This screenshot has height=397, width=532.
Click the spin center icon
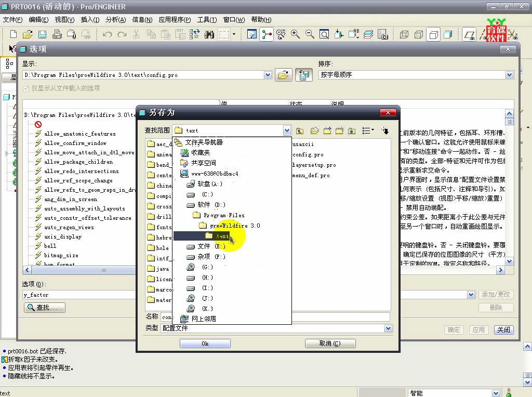[x=267, y=34]
